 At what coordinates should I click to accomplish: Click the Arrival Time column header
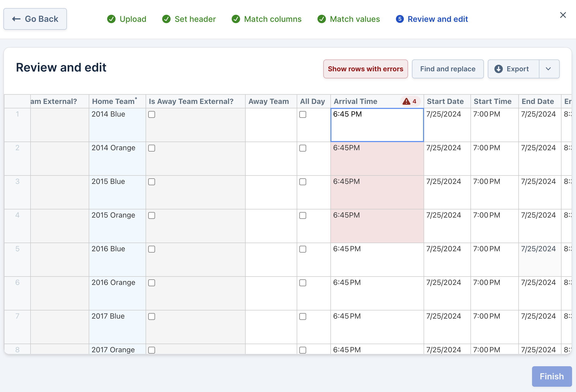coord(377,101)
